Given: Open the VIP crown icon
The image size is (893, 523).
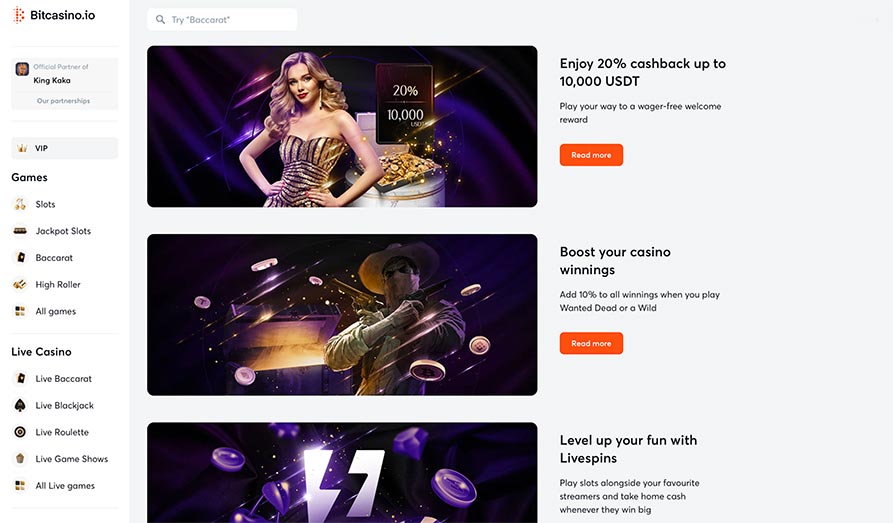Looking at the screenshot, I should [x=22, y=148].
